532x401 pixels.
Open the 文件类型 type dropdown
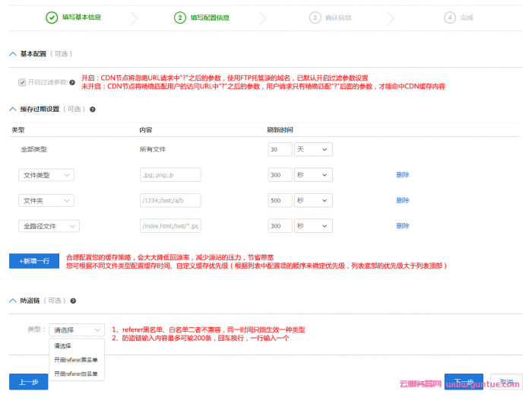[46, 175]
